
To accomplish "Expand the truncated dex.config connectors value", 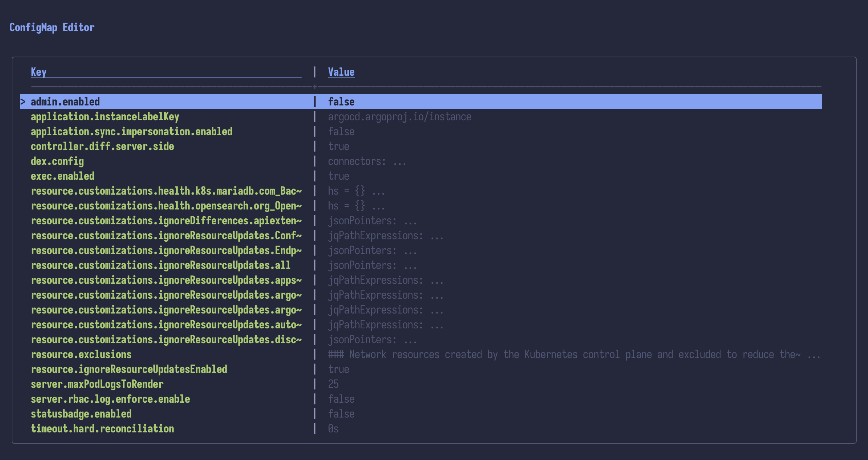I will [367, 161].
